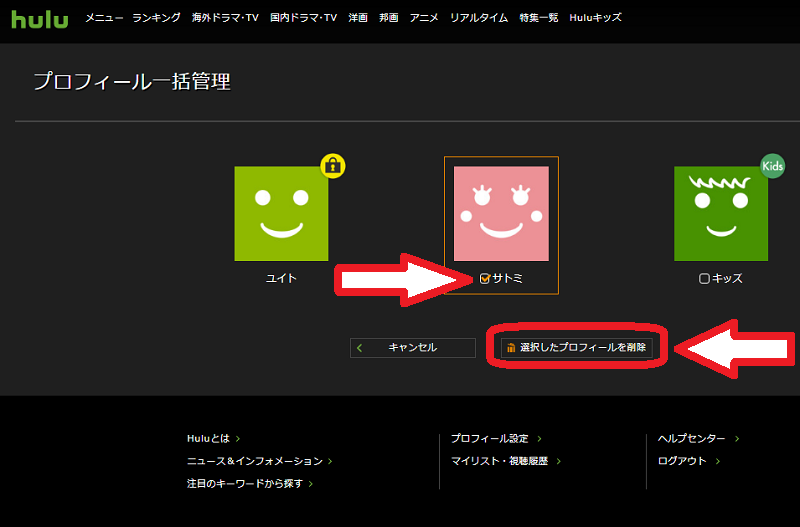This screenshot has width=800, height=527.
Task: Open the 洋画 category
Action: 358,18
